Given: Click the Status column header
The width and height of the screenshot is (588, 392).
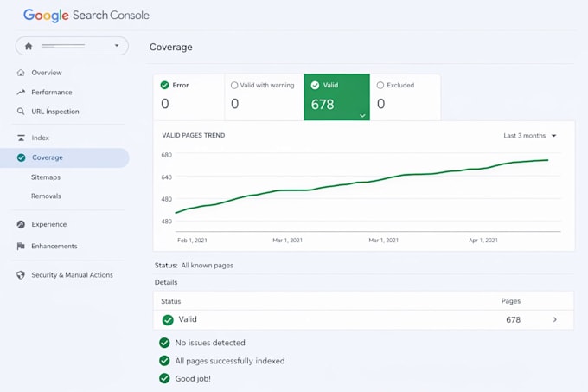Looking at the screenshot, I should click(170, 301).
